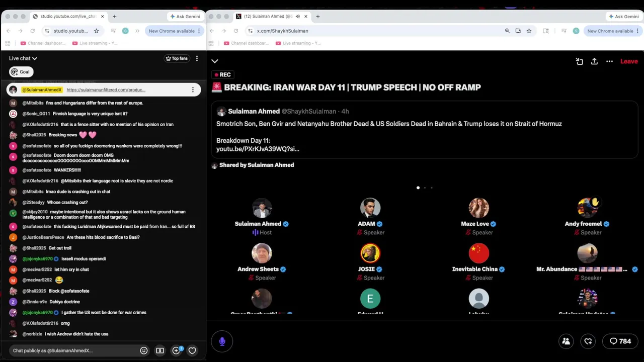The height and width of the screenshot is (362, 644).
Task: Open media controls in YouTube Studio window
Action: click(x=113, y=31)
